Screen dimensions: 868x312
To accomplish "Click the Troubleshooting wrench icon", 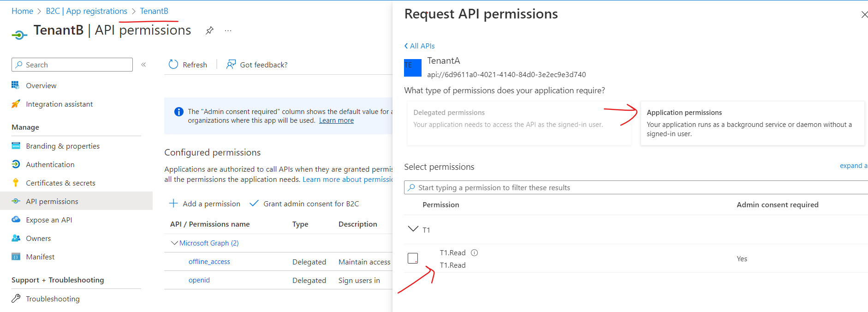I will 16,299.
